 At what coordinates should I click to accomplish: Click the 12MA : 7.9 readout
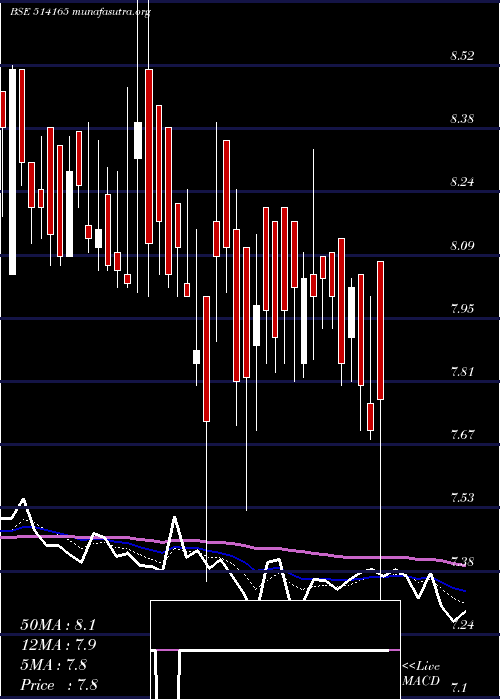58,645
